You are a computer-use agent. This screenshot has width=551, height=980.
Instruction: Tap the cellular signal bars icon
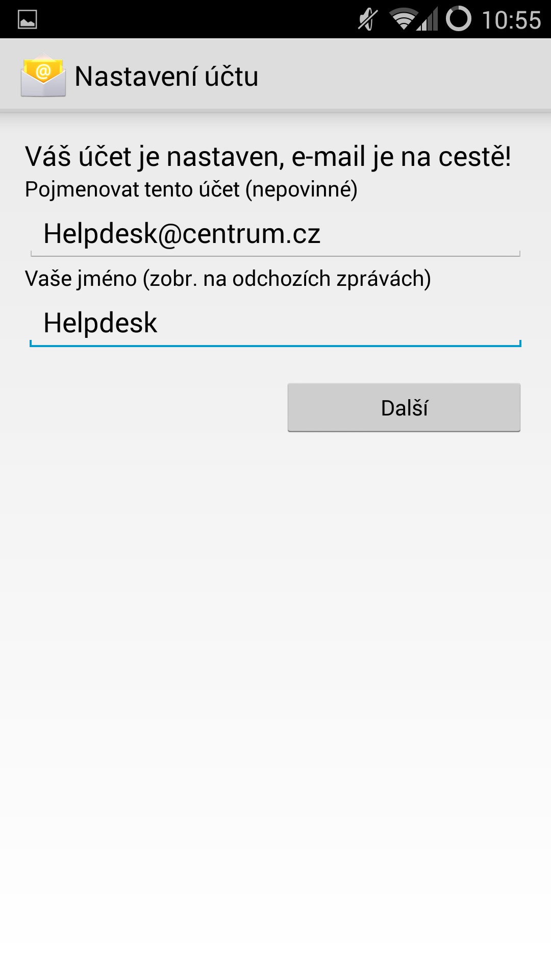click(428, 20)
